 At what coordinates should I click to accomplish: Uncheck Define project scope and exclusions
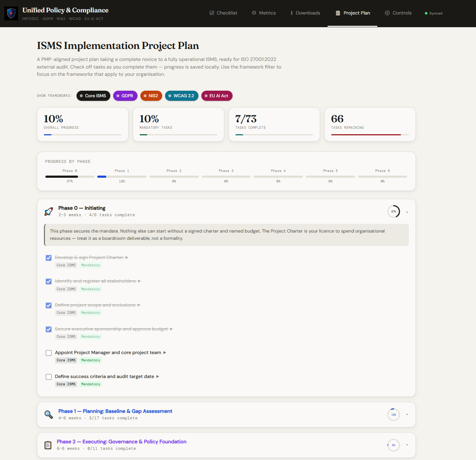[x=49, y=305]
